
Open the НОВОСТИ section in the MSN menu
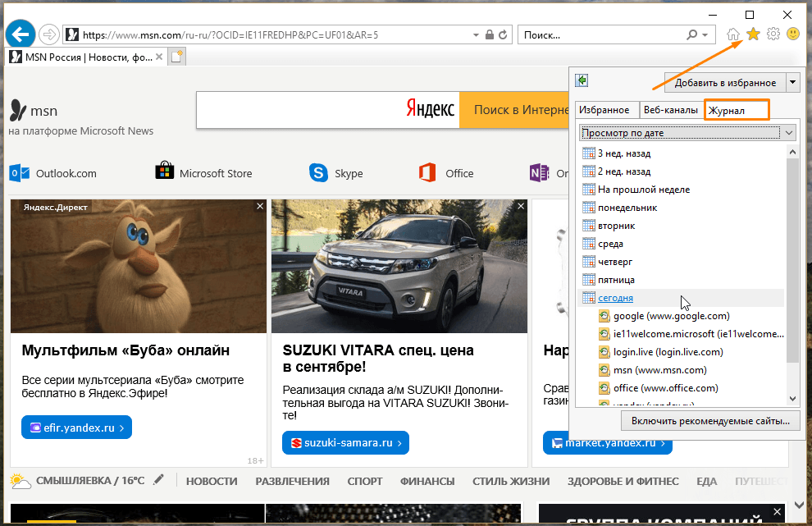pyautogui.click(x=212, y=481)
